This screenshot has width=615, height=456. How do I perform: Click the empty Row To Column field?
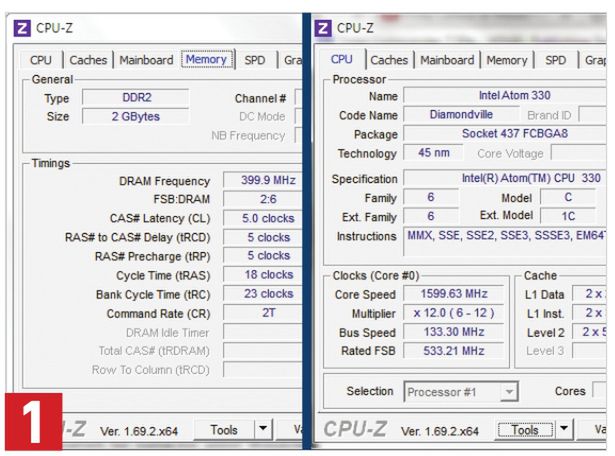click(264, 369)
